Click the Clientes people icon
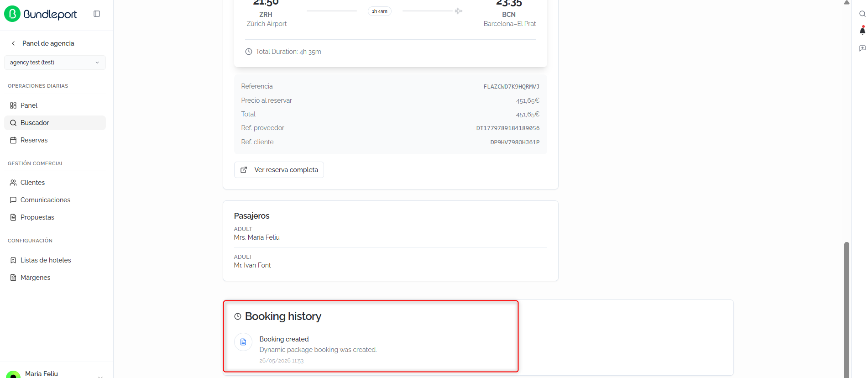868x378 pixels. (x=13, y=183)
